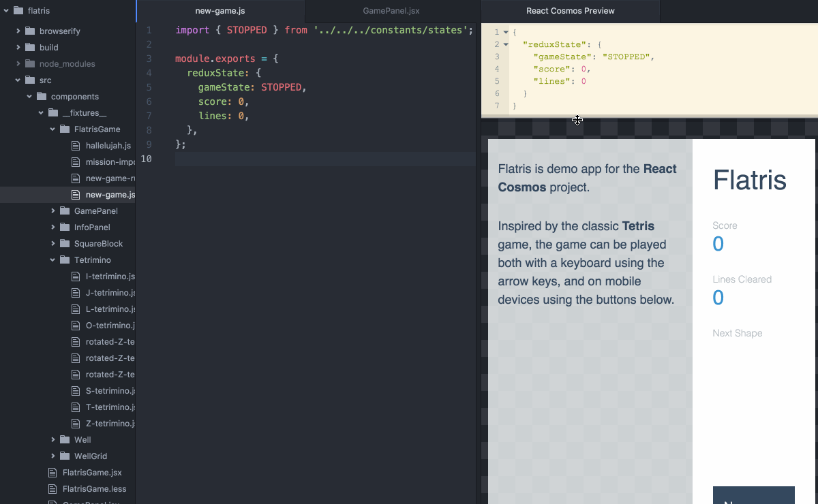
Task: Collapse the FlatrisGame folder chevron
Action: (53, 129)
